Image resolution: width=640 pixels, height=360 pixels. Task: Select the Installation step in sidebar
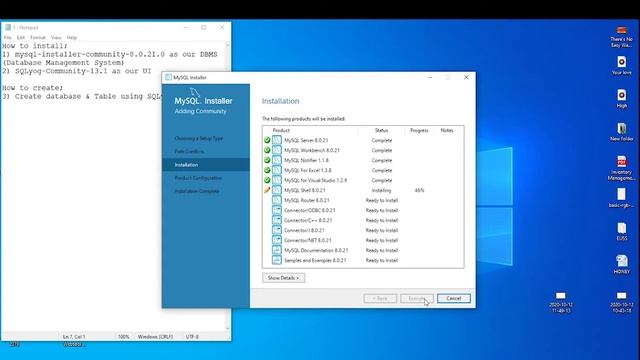tap(206, 164)
